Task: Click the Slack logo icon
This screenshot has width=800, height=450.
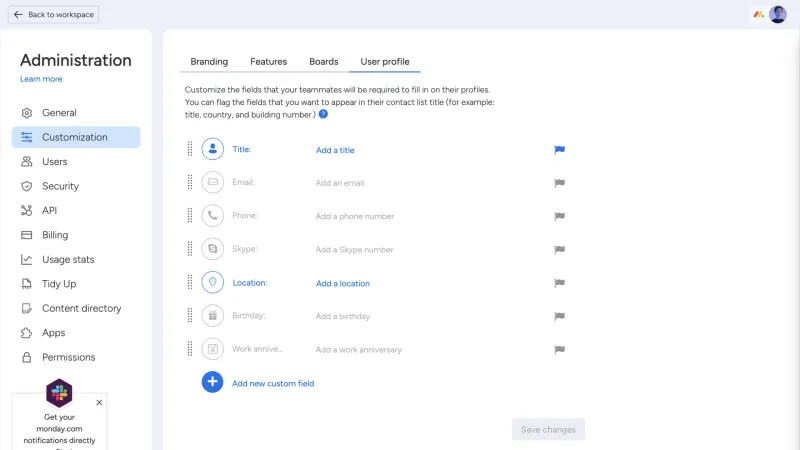Action: (x=59, y=393)
